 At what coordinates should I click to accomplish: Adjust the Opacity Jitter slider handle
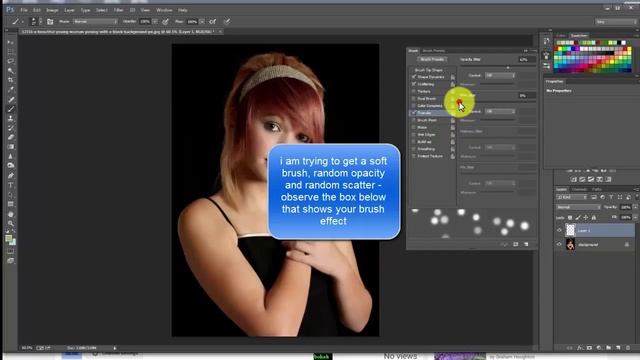point(508,68)
